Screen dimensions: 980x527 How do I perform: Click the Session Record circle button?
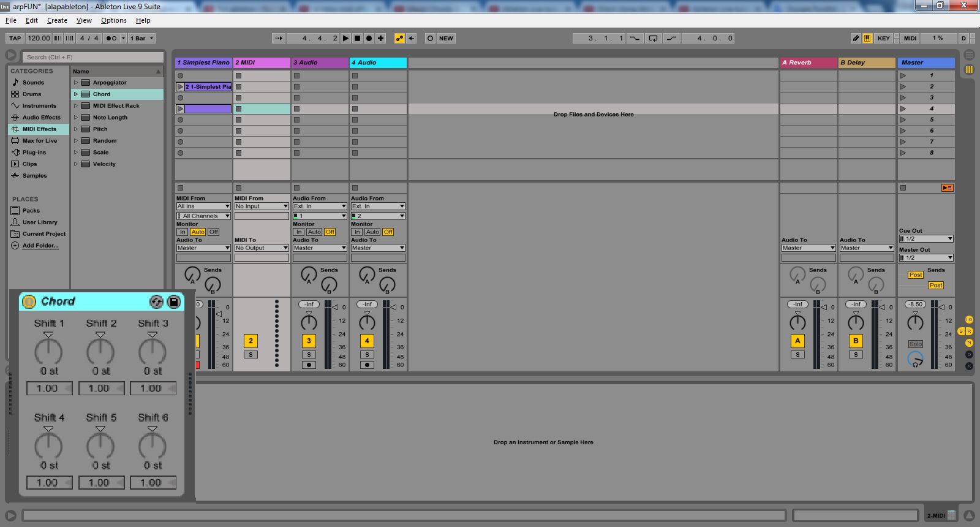click(x=430, y=38)
